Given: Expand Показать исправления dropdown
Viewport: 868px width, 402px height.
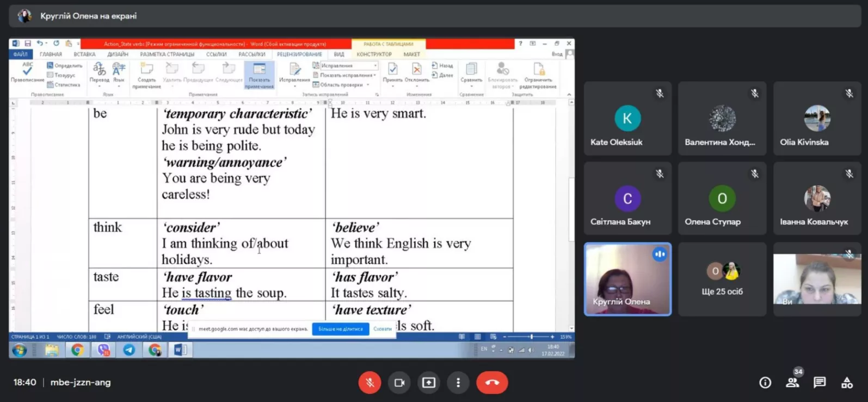Looking at the screenshot, I should click(x=375, y=75).
